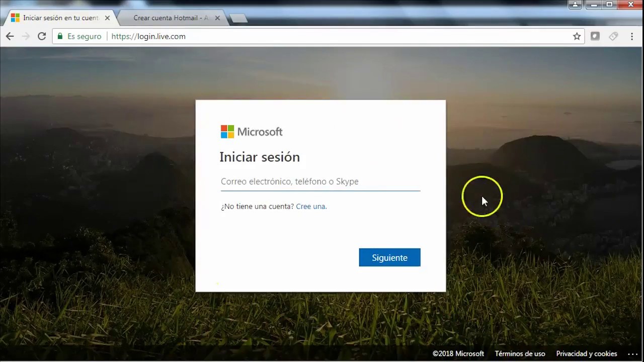This screenshot has width=644, height=362.
Task: Select the 'Iniciar sesión en tu cuenta' tab
Action: tap(60, 18)
